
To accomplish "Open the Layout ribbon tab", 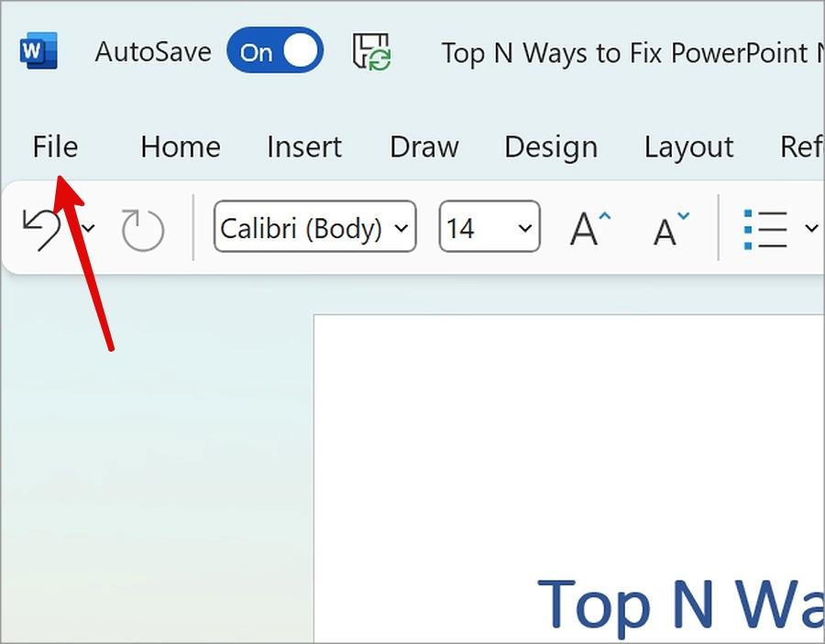I will (x=688, y=147).
